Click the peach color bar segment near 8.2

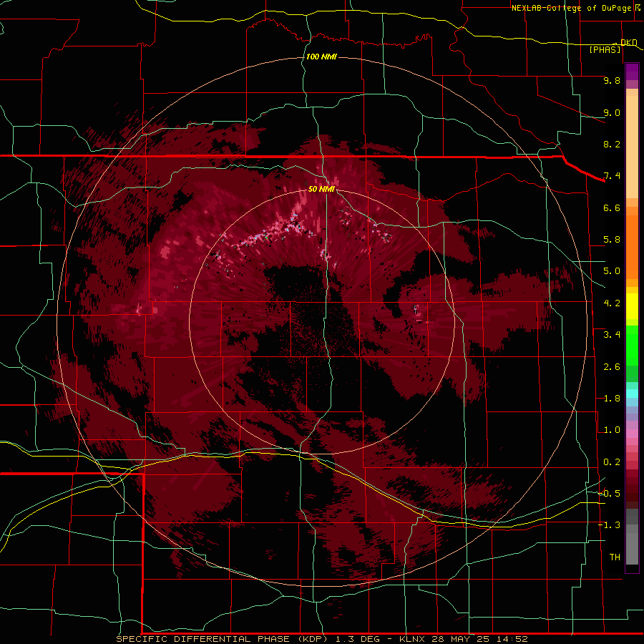[x=632, y=147]
